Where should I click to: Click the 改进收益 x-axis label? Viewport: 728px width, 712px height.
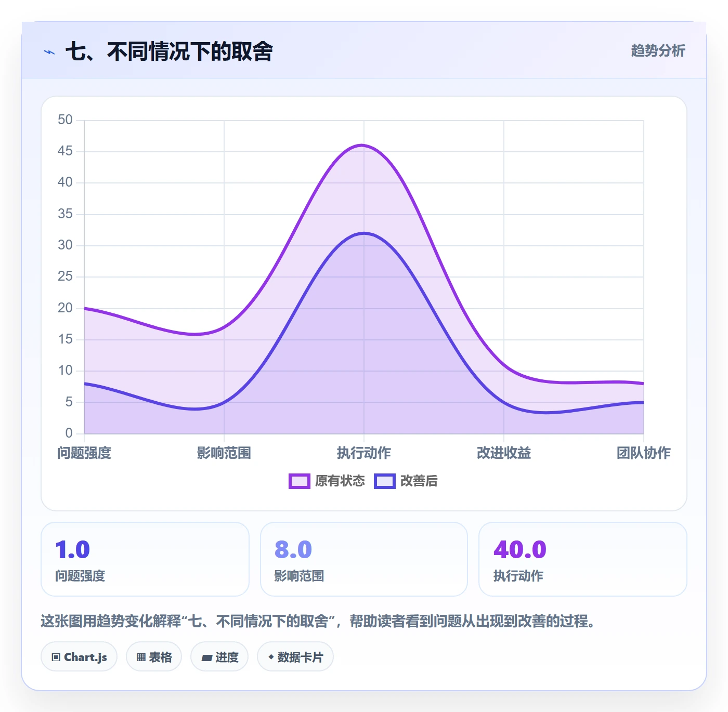click(x=504, y=453)
